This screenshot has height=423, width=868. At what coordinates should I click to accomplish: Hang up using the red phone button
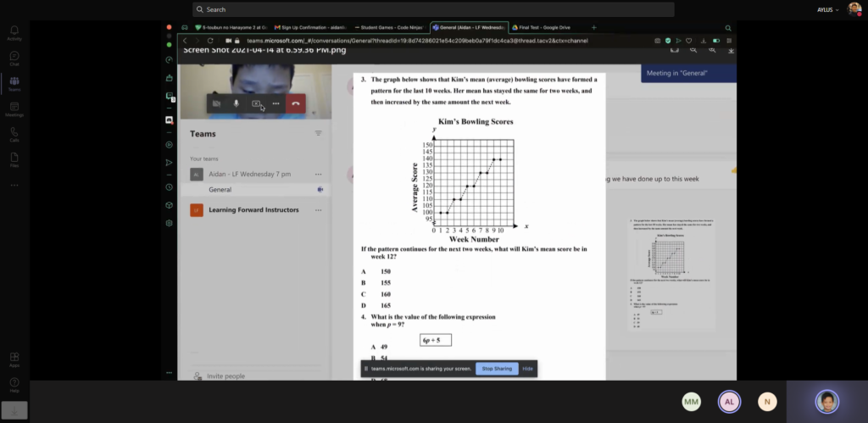coord(296,103)
